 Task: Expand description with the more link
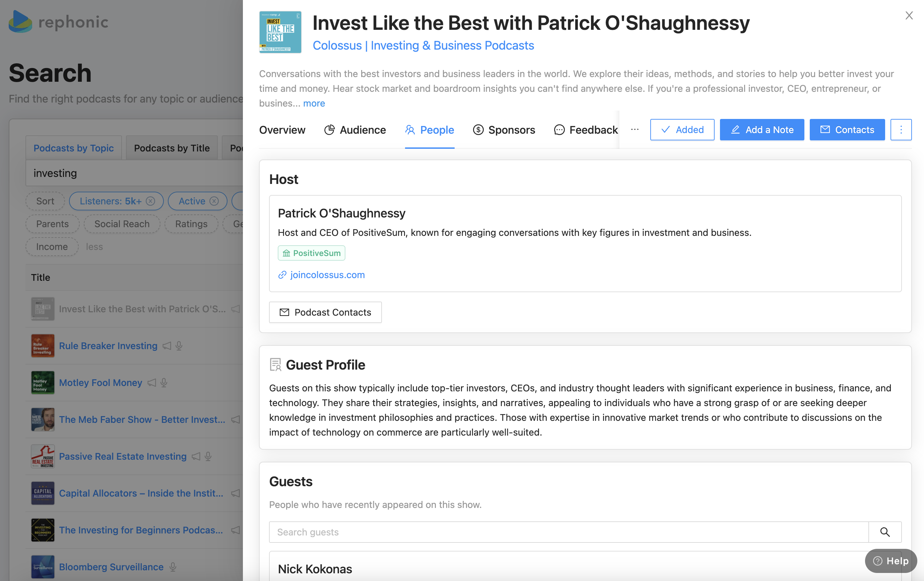[x=314, y=103]
